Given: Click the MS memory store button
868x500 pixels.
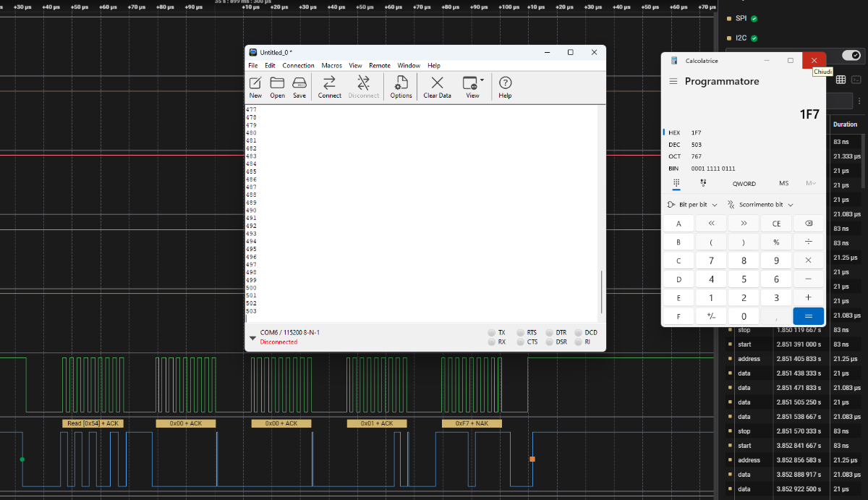Looking at the screenshot, I should [784, 184].
